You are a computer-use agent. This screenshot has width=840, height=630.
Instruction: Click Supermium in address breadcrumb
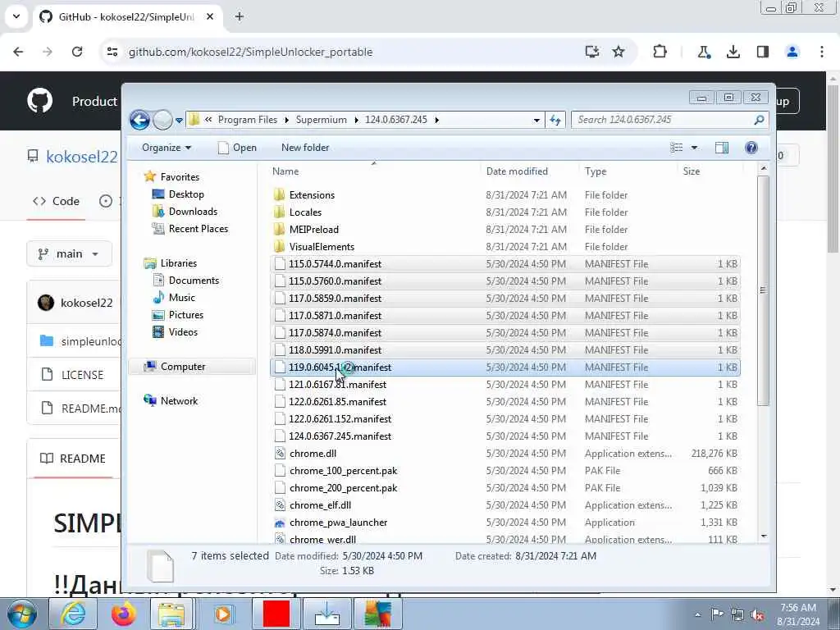pos(321,120)
